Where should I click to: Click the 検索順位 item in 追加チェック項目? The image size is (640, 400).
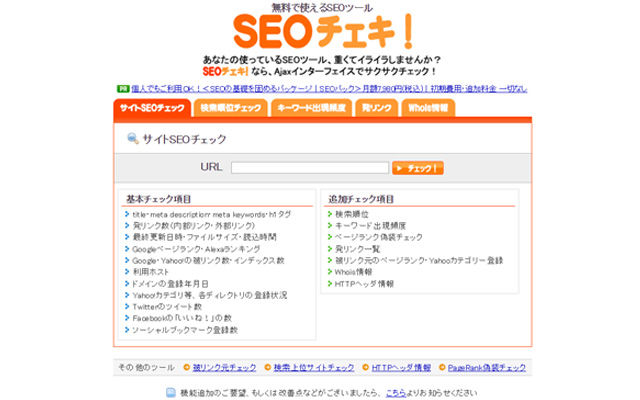coord(351,214)
